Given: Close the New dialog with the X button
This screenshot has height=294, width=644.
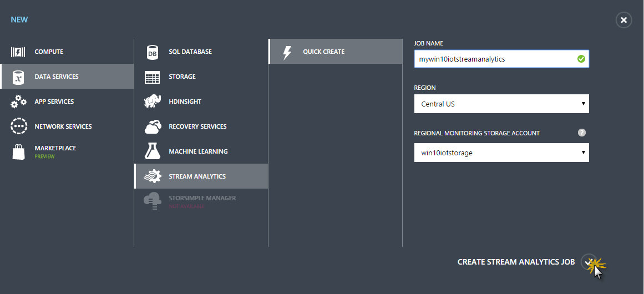Looking at the screenshot, I should tap(623, 21).
